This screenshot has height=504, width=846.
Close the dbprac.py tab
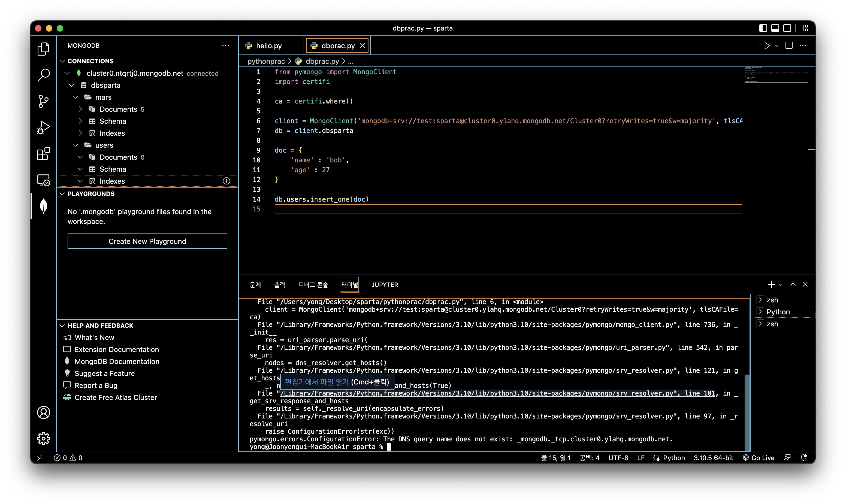[x=362, y=45]
